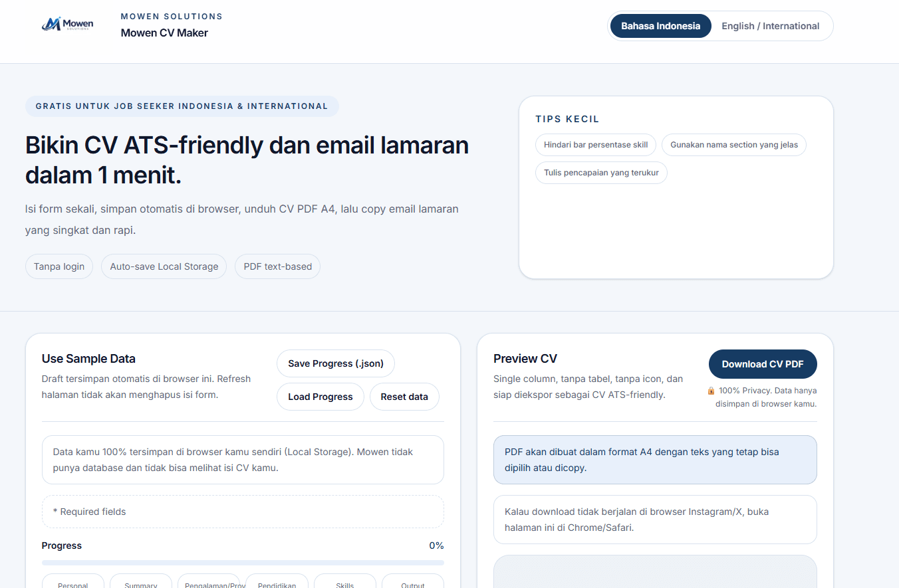Click the CV preview placeholder area
The height and width of the screenshot is (588, 899).
(x=655, y=571)
